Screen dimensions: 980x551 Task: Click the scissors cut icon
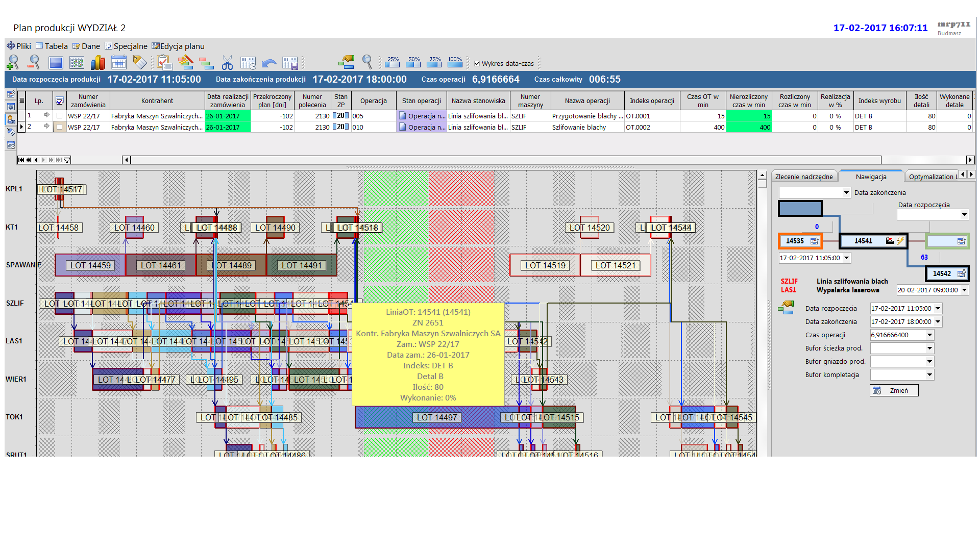point(227,63)
